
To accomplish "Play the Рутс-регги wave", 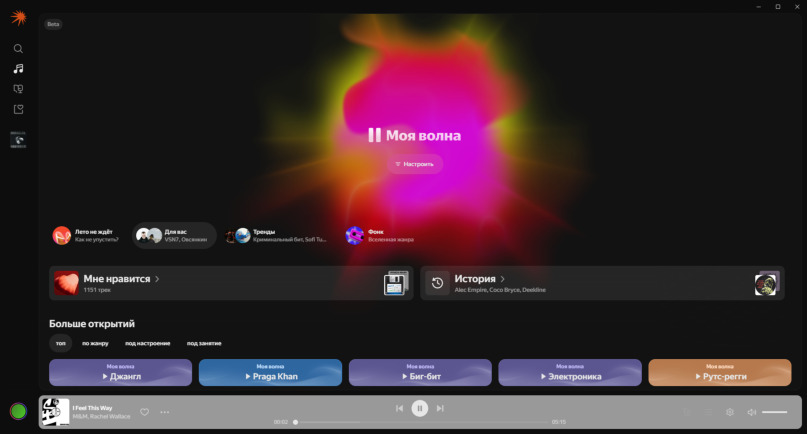I will coord(720,372).
